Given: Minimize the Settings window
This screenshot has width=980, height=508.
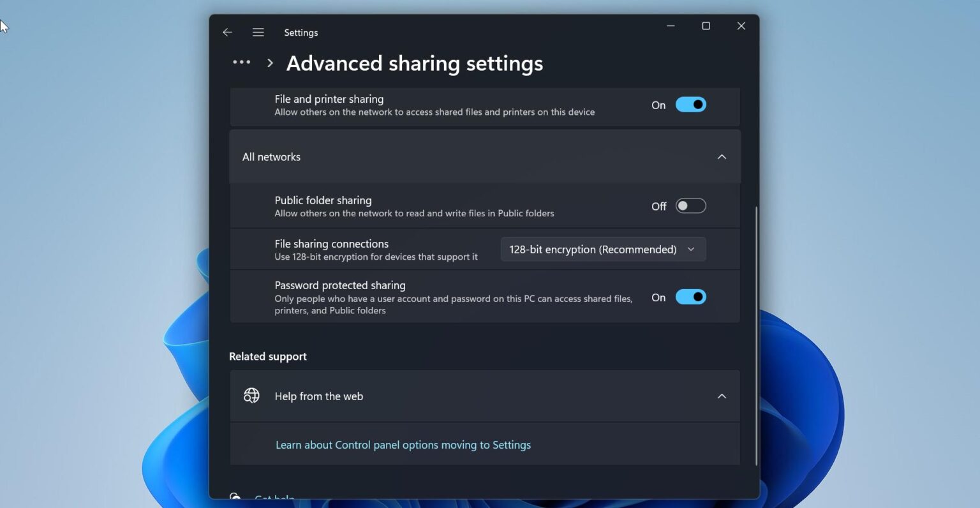Looking at the screenshot, I should click(671, 26).
